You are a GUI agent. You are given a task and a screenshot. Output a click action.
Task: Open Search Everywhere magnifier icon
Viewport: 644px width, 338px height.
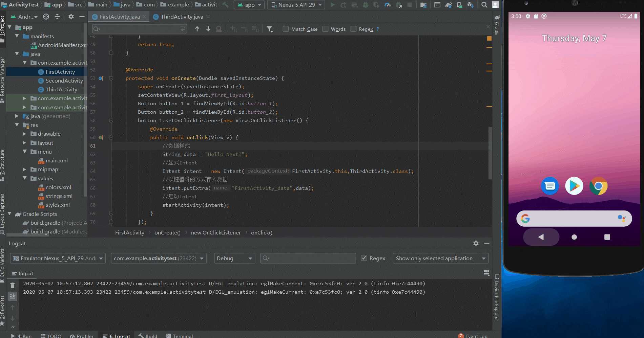tap(484, 5)
